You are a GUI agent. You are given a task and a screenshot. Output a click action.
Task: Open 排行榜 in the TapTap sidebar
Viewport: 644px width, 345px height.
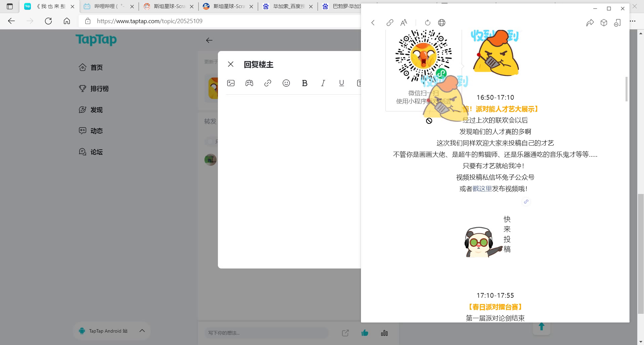click(x=99, y=89)
